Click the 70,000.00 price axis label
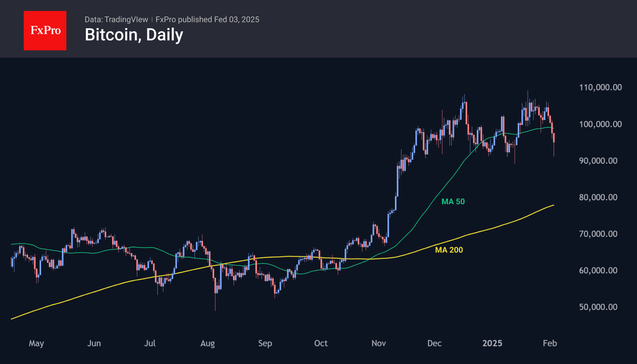Viewport: 637px width, 364px height. point(598,234)
